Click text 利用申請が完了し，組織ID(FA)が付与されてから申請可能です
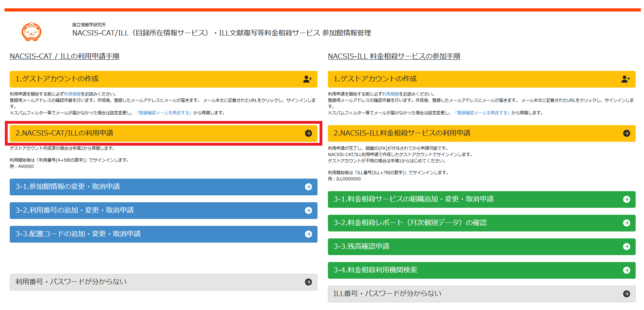Screen dimensions: 644x310 click(x=388, y=148)
